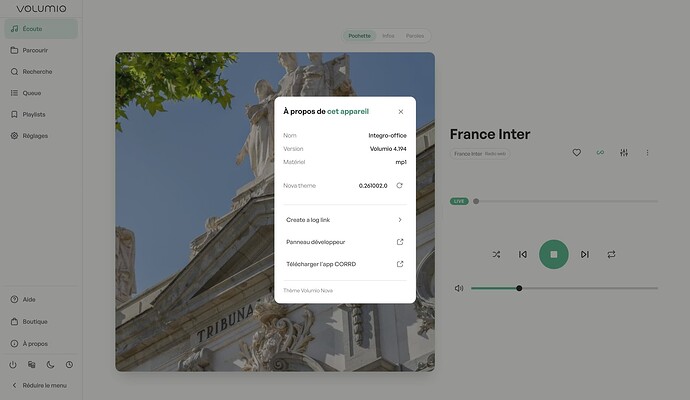Open the three-dot more options menu
Image resolution: width=690 pixels, height=400 pixels.
[x=647, y=153]
